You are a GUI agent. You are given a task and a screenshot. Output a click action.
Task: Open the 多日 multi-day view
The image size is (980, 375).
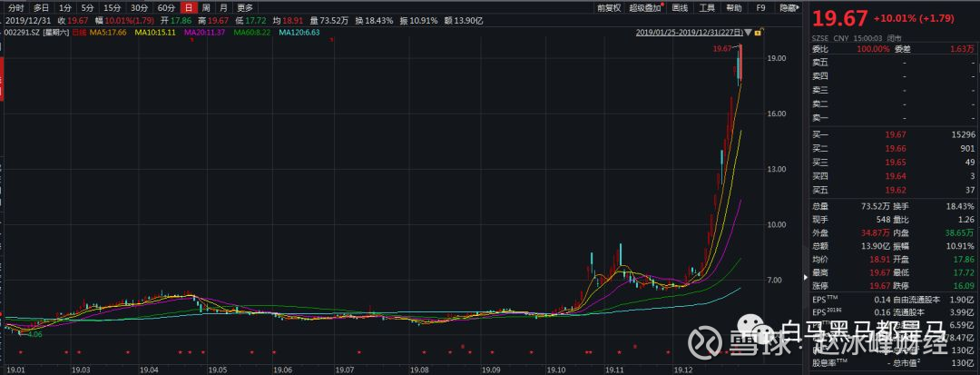coord(41,8)
